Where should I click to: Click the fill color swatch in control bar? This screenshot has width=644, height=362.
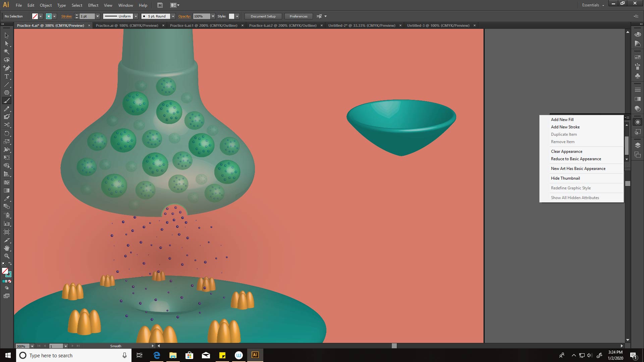[35, 16]
